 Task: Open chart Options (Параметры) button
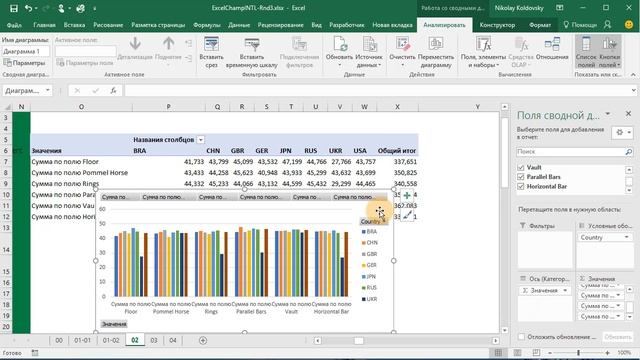coord(24,63)
